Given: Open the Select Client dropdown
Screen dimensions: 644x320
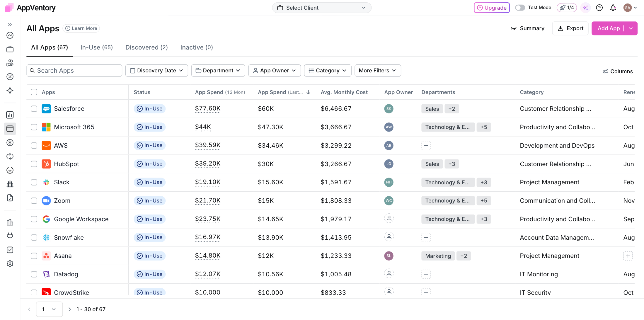Looking at the screenshot, I should [x=322, y=8].
